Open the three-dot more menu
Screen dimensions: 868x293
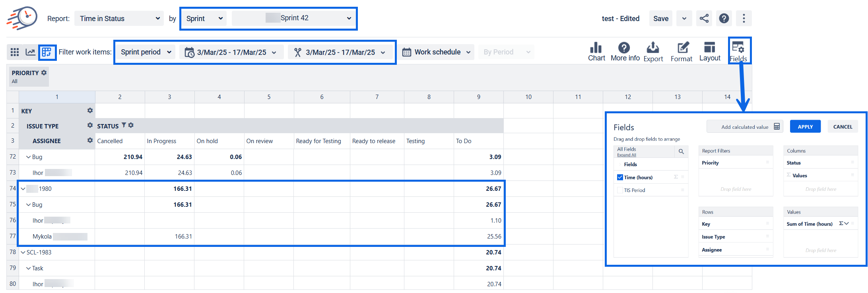point(744,18)
